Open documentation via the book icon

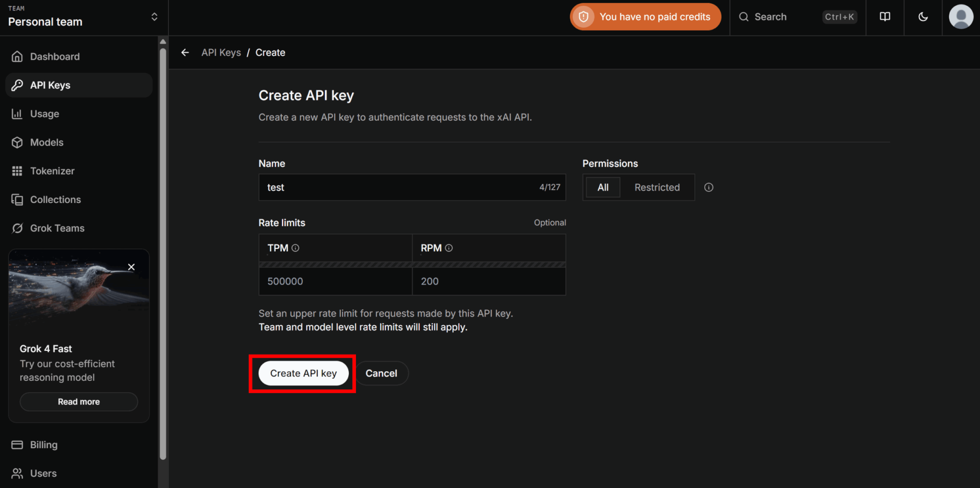click(885, 17)
